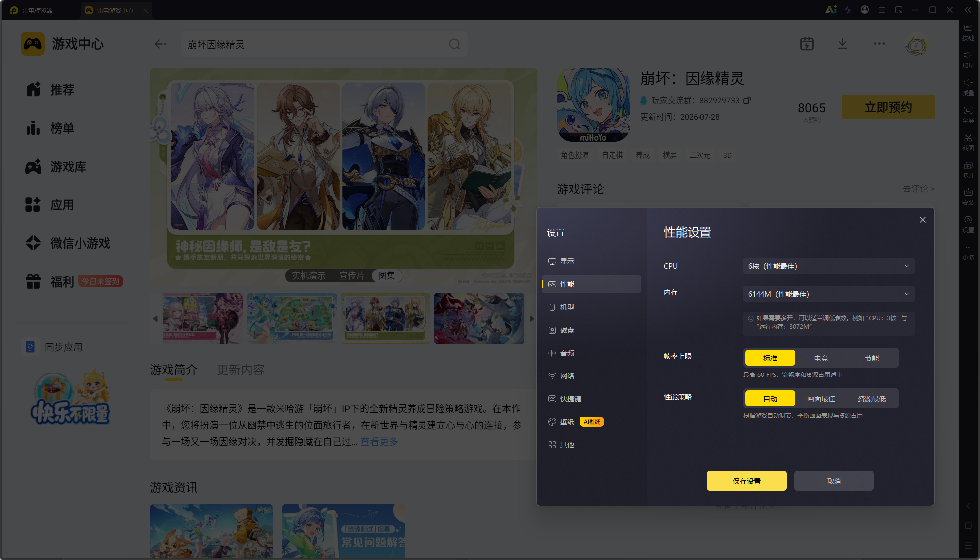Open 其他 settings section
Viewport: 980px width, 560px height.
(591, 445)
